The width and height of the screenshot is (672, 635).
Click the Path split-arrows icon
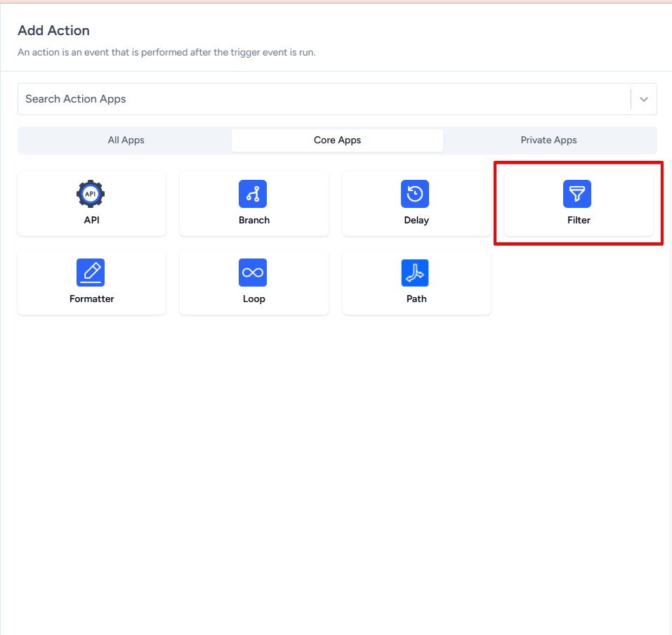pos(415,273)
